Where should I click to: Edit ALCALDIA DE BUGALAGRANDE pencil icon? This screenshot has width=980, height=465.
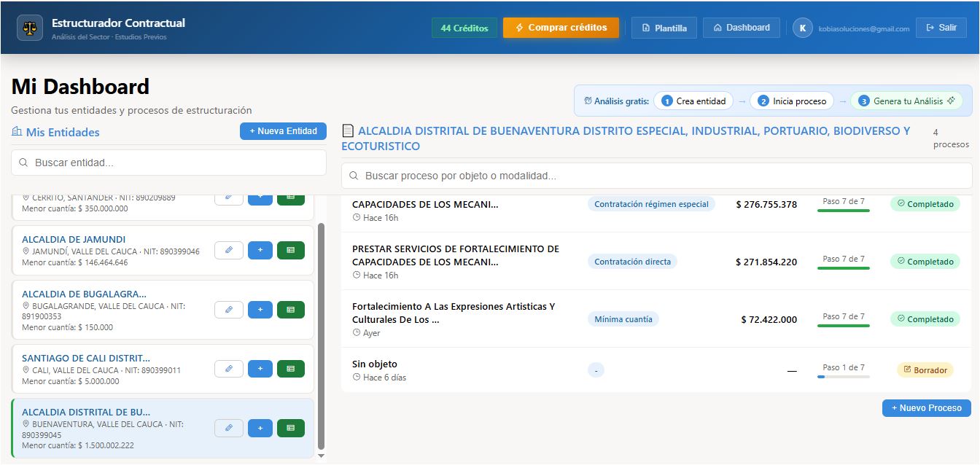229,310
